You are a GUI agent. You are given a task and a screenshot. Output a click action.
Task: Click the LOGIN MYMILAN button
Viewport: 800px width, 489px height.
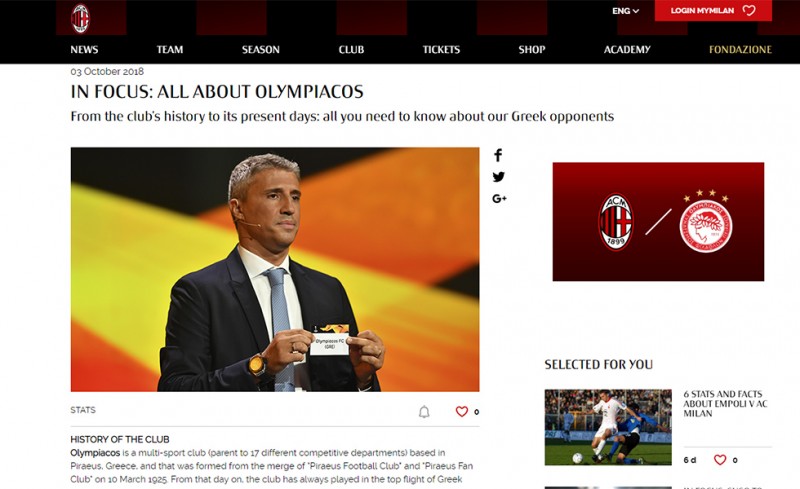click(713, 10)
